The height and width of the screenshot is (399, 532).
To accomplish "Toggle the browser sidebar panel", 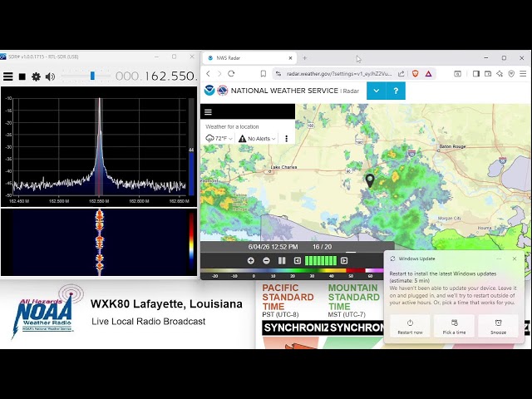I will tap(476, 74).
